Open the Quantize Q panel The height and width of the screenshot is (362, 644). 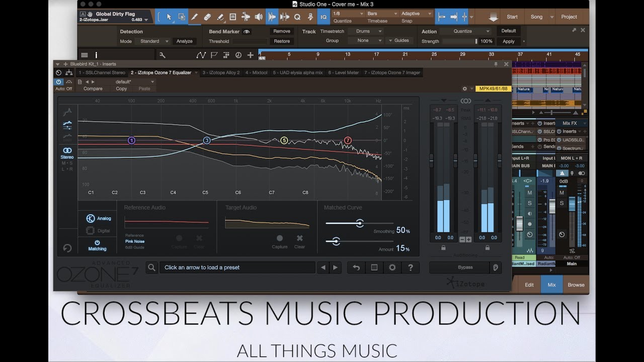[297, 17]
